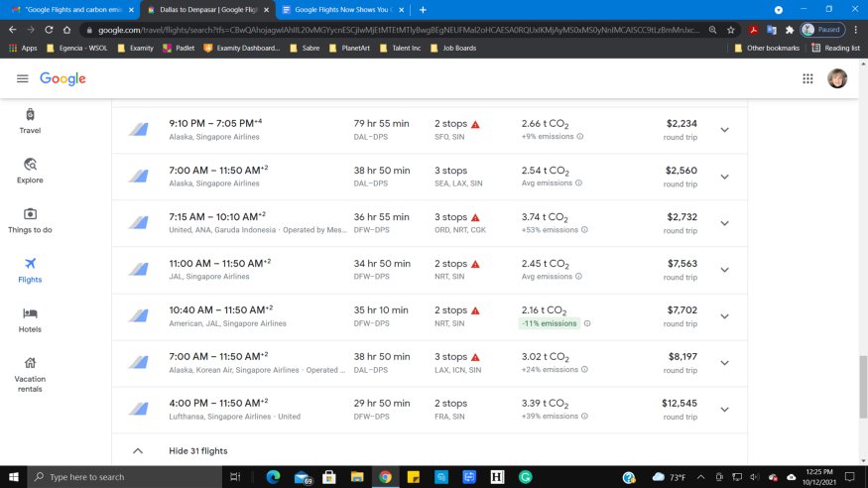Select Flights in the sidebar
The height and width of the screenshot is (488, 868).
tap(30, 270)
